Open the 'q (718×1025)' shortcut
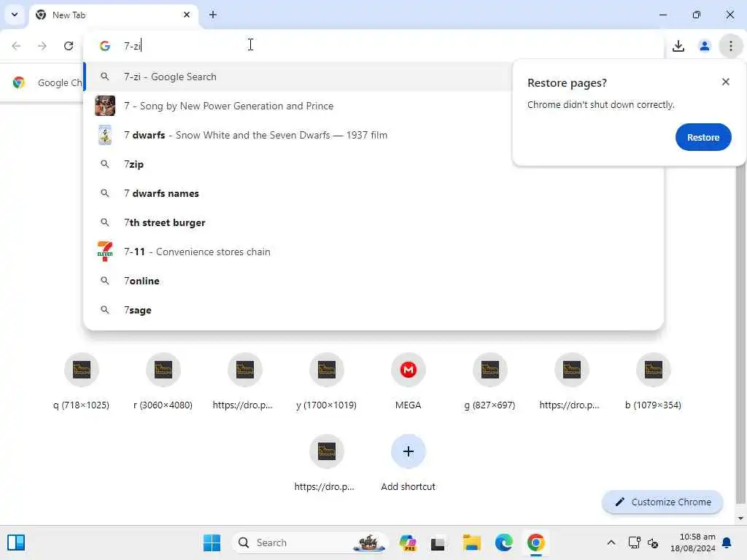Viewport: 747px width, 560px height. (82, 382)
